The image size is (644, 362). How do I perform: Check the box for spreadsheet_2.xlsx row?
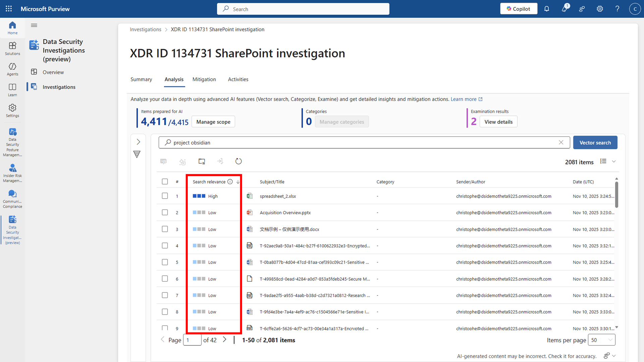(x=165, y=196)
